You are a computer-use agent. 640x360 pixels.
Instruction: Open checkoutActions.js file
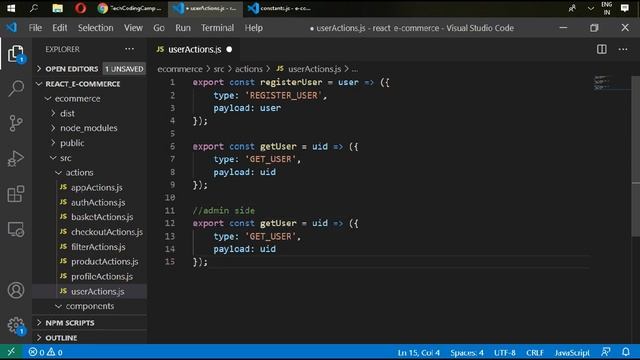107,232
